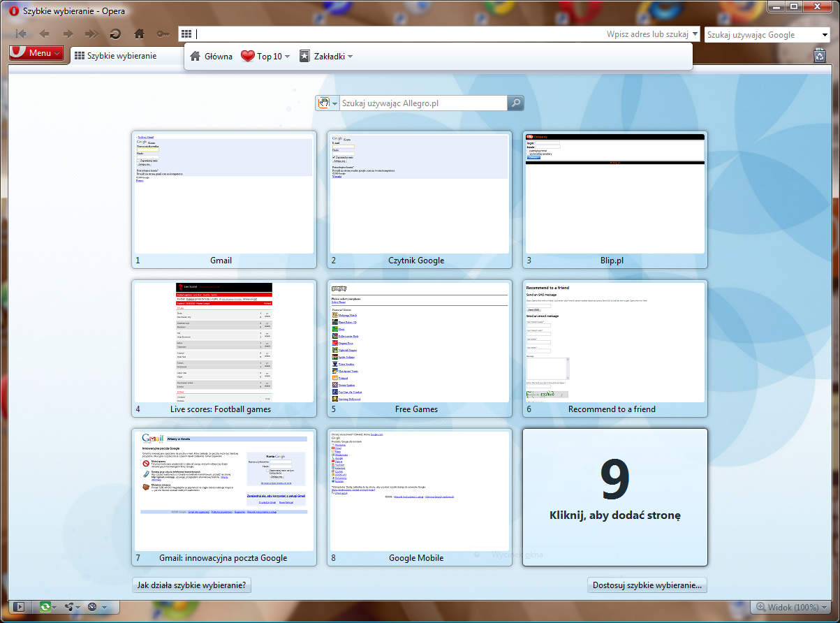Open the Gmail speed dial number 1
840x623 pixels.
[x=224, y=200]
